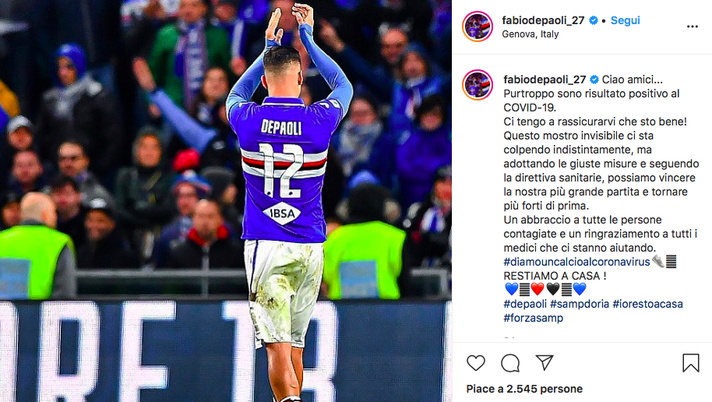Open comments via speech bubble icon
This screenshot has width=712, height=402.
tap(510, 363)
